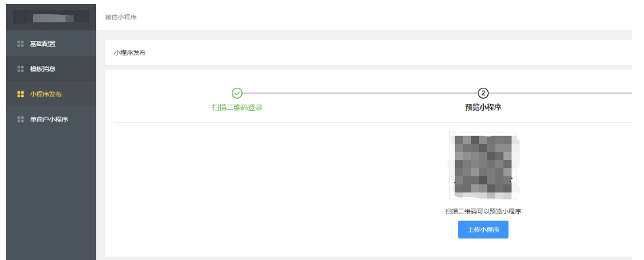
Task: Click the blurred logo atop the sidebar
Action: pyautogui.click(x=51, y=18)
